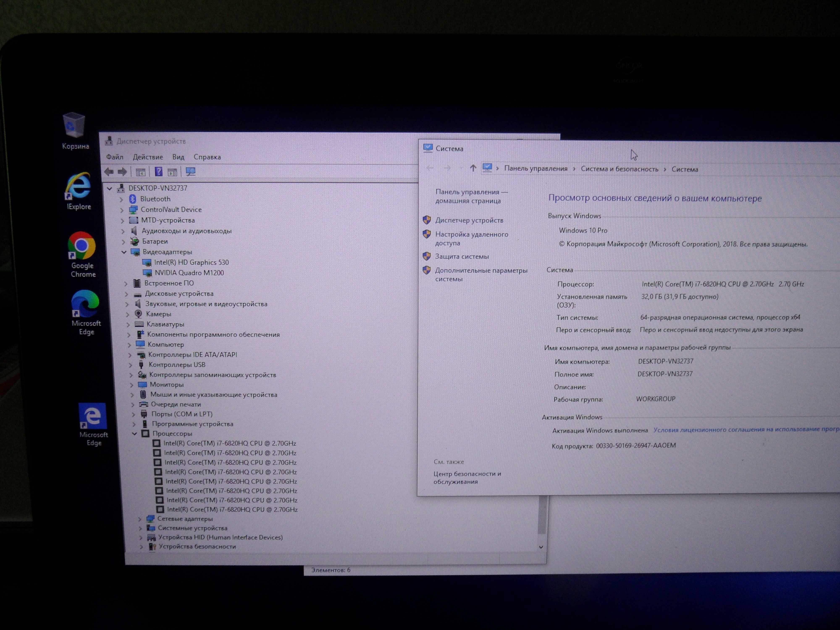Collapse the Процессоры category

134,433
